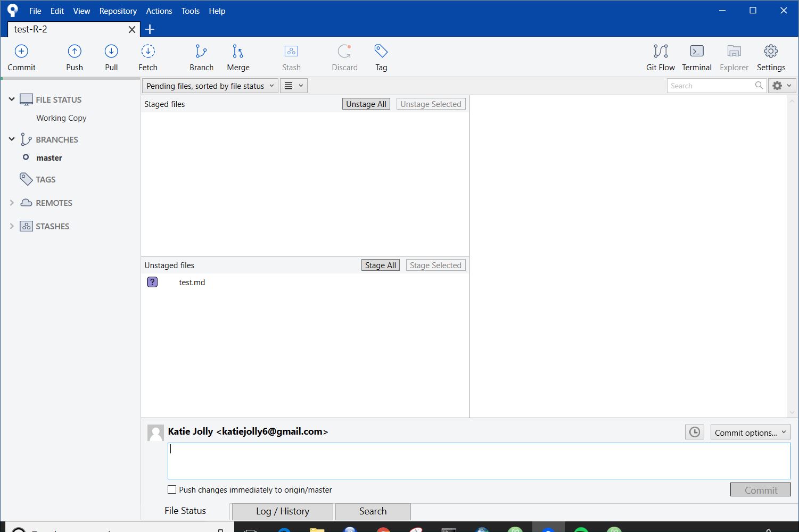
Task: Collapse the BRANCHES section
Action: pyautogui.click(x=11, y=139)
